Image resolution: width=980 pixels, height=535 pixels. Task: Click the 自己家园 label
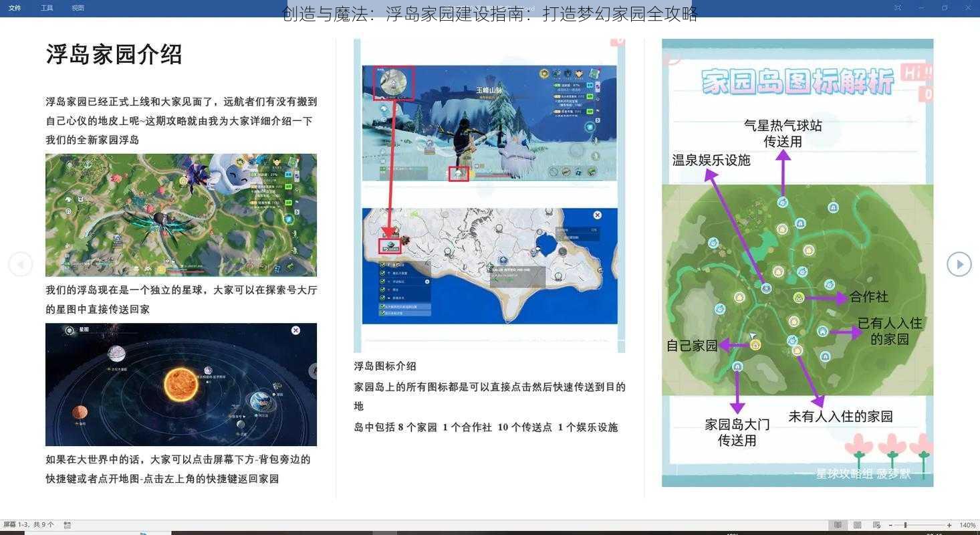692,345
